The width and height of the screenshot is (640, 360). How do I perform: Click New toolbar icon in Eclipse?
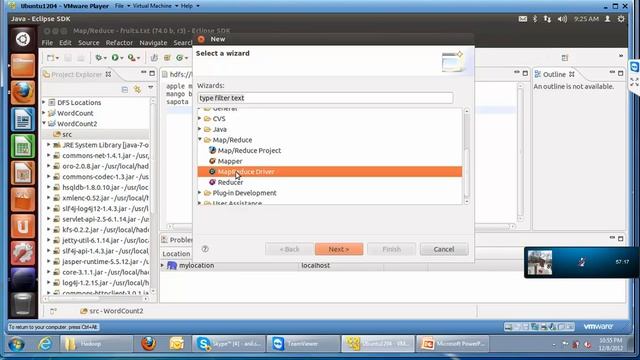pos(51,58)
